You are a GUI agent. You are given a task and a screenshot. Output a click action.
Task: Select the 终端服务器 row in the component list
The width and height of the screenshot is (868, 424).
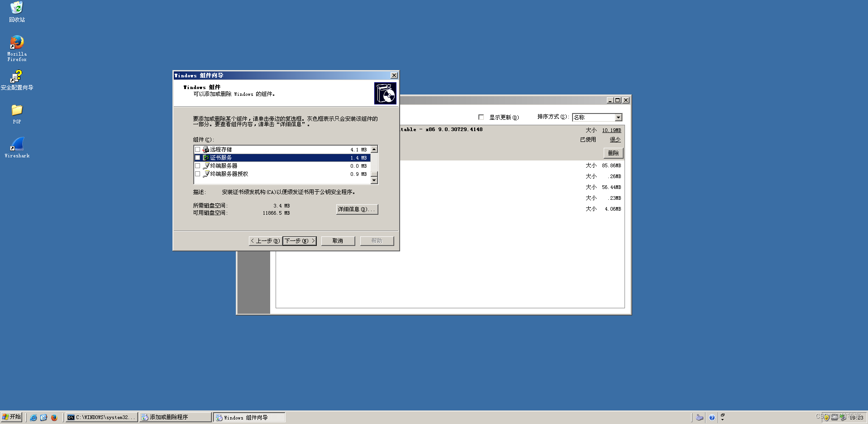point(282,166)
